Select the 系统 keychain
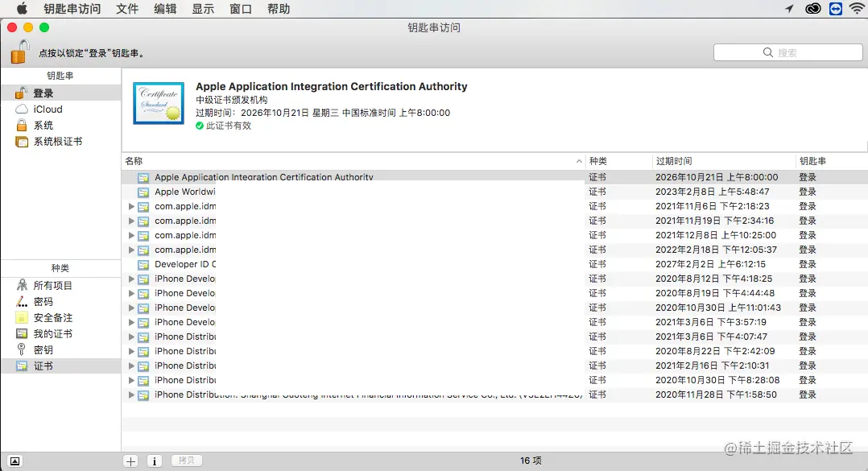The height and width of the screenshot is (471, 868). click(x=61, y=125)
